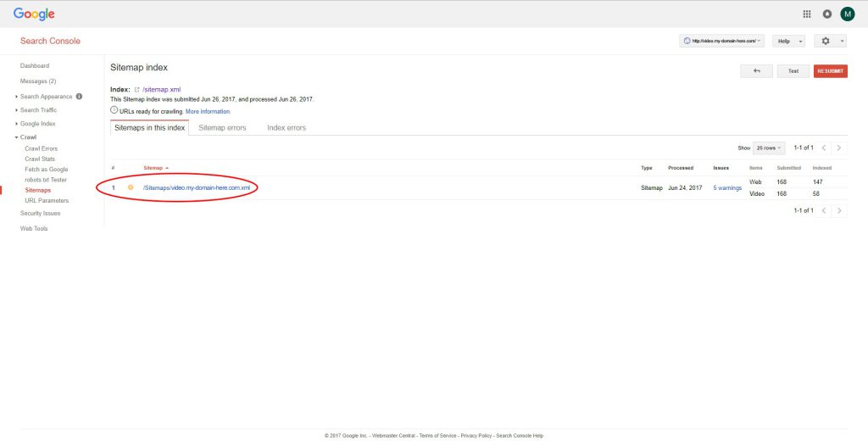Open the site property selector dropdown
This screenshot has width=868, height=441.
tap(721, 41)
